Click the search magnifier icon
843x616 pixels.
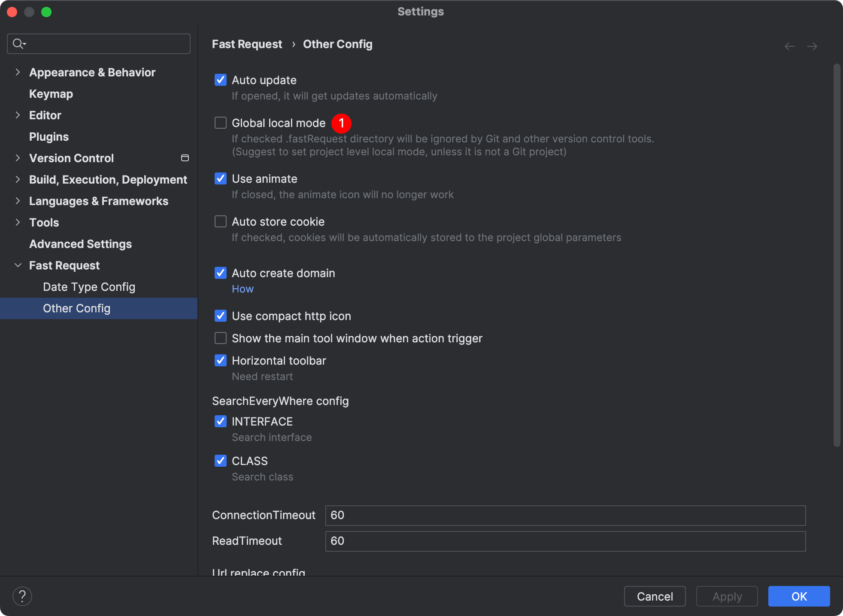coord(18,44)
